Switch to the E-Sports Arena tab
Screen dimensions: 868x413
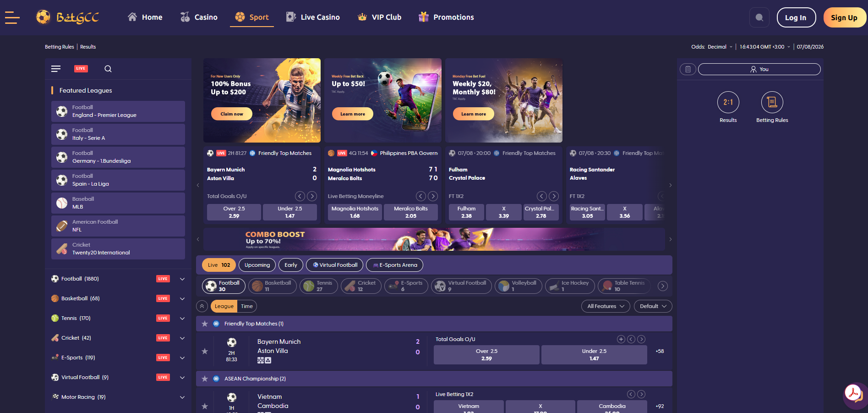[394, 265]
